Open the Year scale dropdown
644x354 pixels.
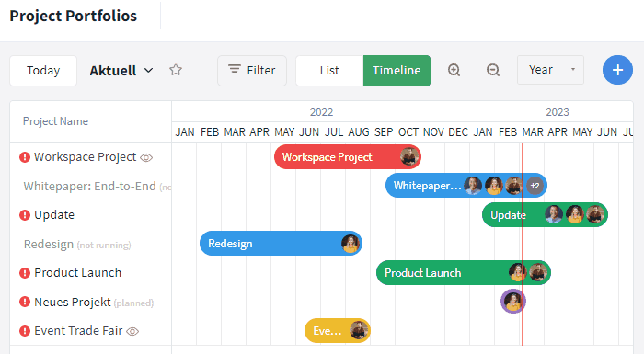pos(550,70)
